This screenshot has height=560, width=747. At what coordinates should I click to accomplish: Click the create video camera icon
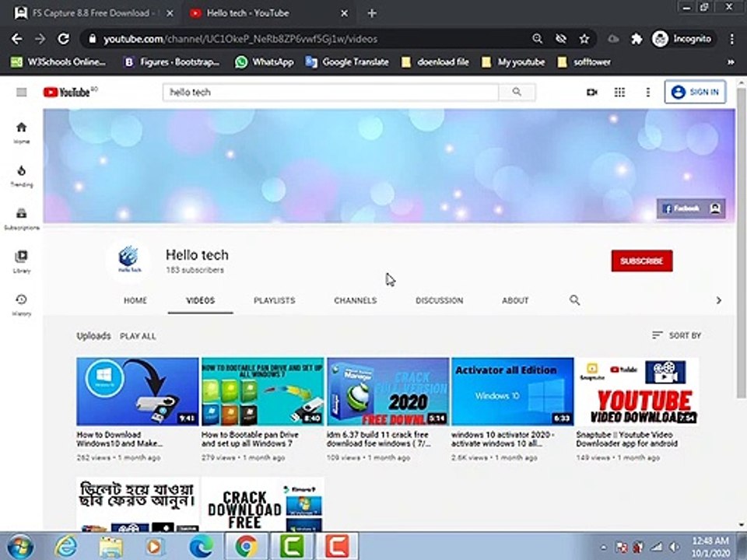click(591, 92)
